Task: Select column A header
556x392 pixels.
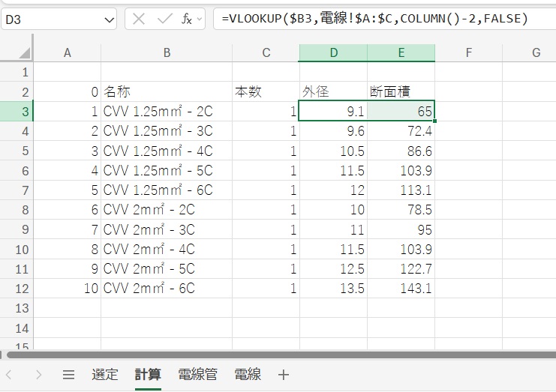Action: [67, 52]
